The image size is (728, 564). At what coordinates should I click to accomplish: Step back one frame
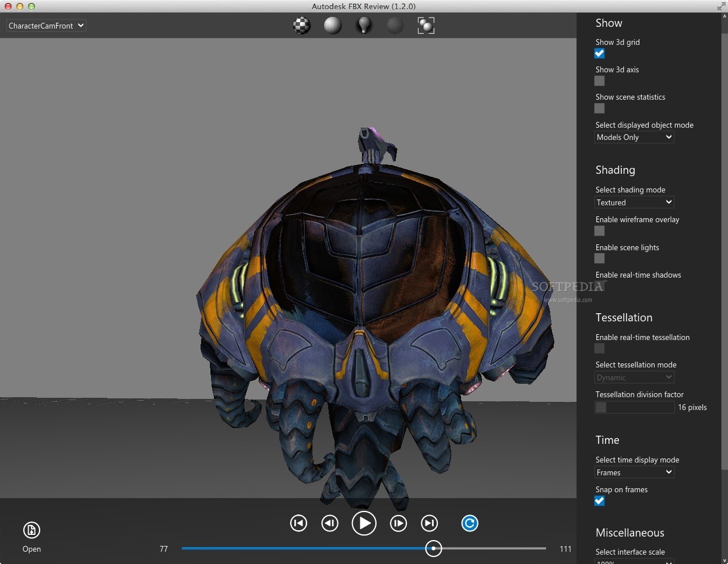(x=330, y=523)
